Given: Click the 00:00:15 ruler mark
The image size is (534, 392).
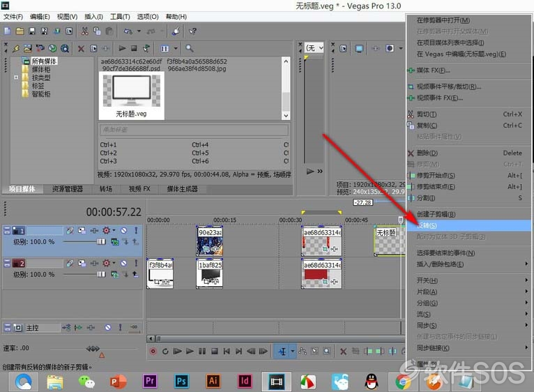Looking at the screenshot, I should tap(224, 220).
